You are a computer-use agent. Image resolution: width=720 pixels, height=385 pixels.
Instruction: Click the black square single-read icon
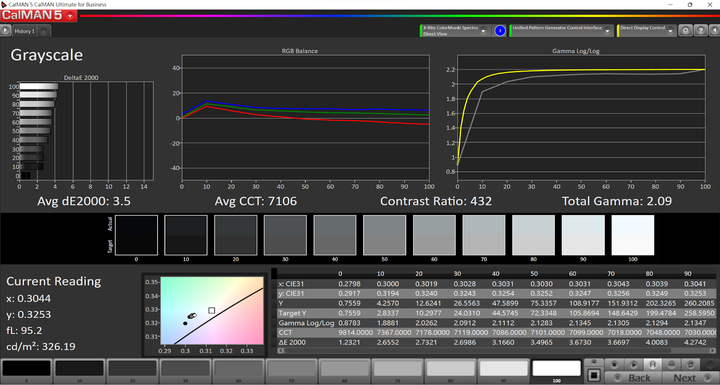click(594, 375)
